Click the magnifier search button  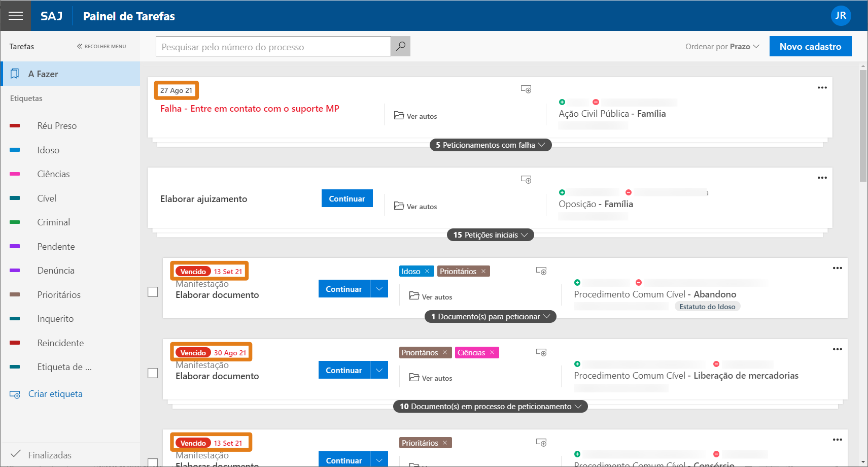click(401, 46)
